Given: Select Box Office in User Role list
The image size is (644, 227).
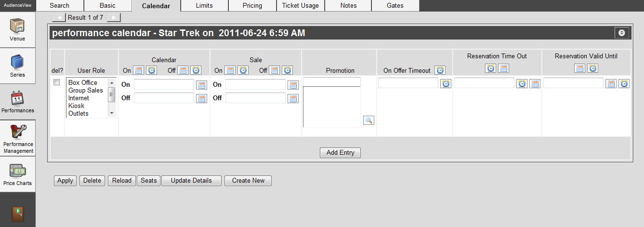Looking at the screenshot, I should [83, 82].
